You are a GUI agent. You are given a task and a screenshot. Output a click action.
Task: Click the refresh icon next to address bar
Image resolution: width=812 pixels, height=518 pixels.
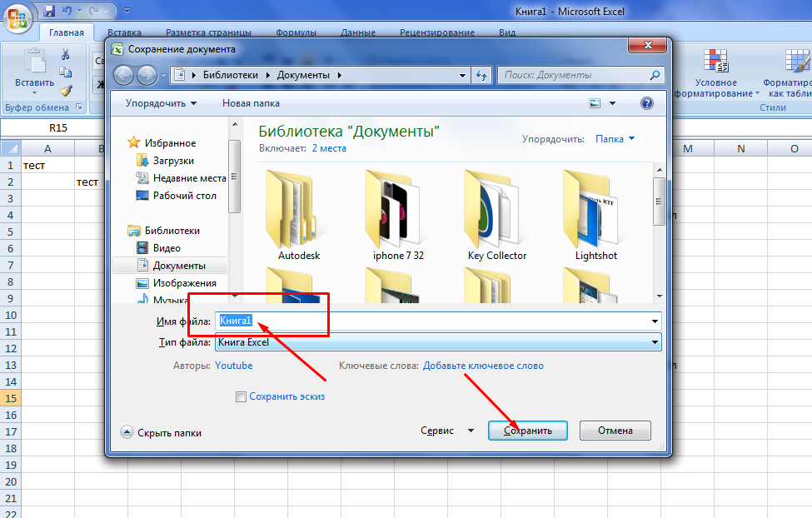(x=481, y=75)
